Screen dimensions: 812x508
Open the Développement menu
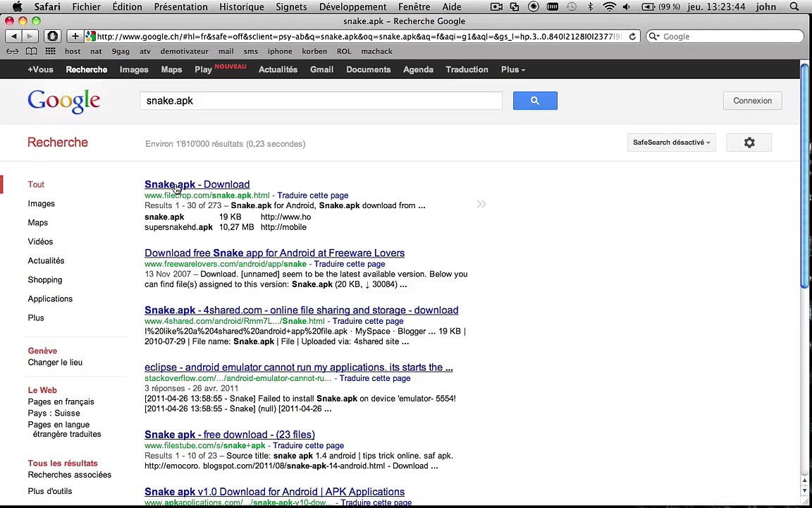(x=352, y=7)
